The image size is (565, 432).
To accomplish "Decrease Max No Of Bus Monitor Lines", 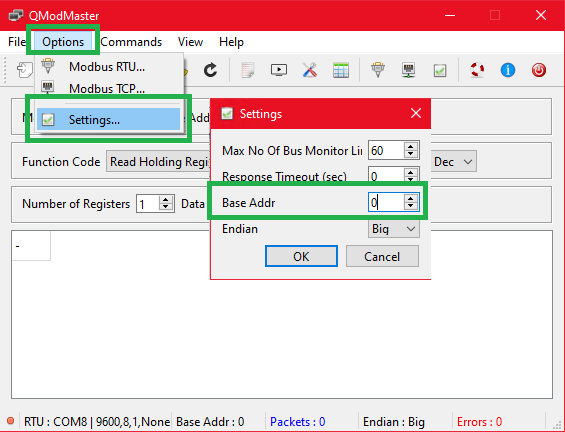I will click(410, 154).
